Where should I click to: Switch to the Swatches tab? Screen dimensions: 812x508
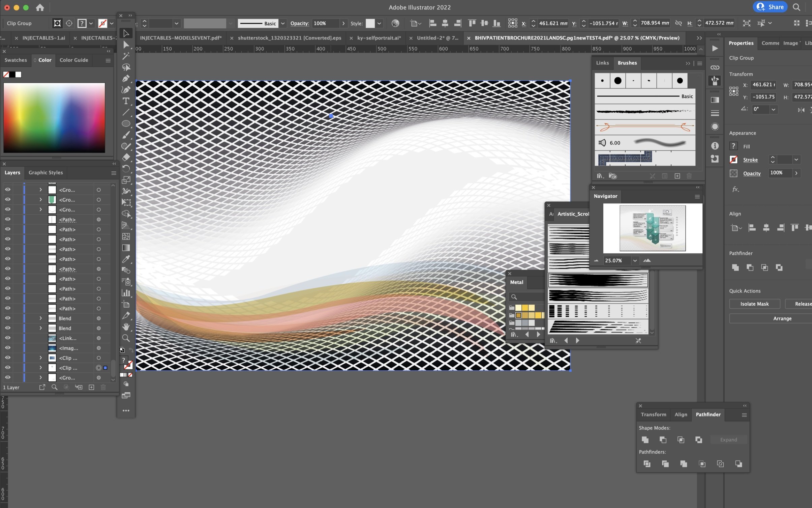16,60
